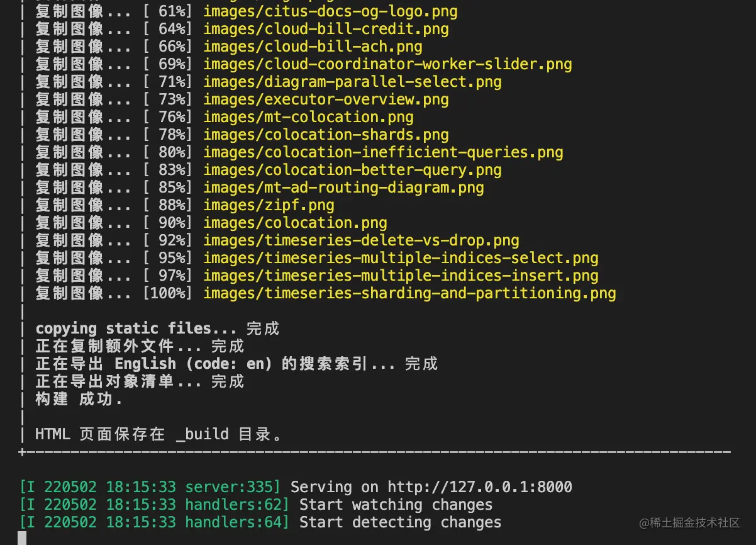Click the server:335 log prefix
This screenshot has width=756, height=545.
[x=232, y=487]
